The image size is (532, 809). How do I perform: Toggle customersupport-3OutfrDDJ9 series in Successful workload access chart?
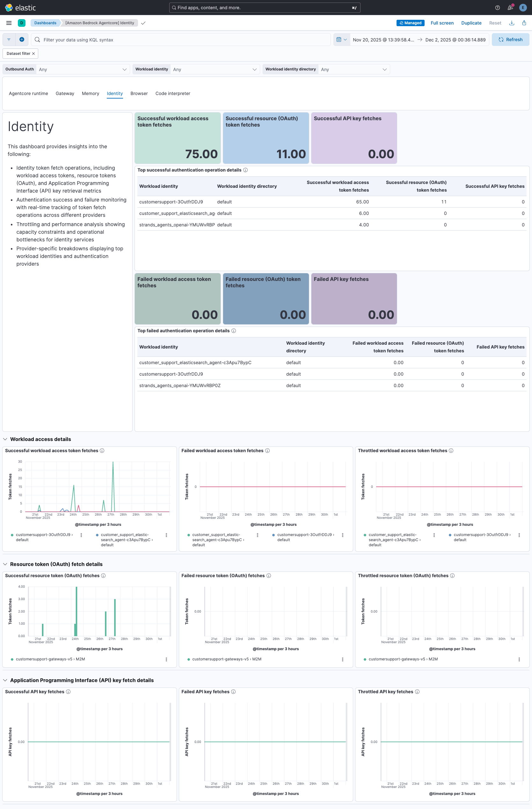(42, 534)
